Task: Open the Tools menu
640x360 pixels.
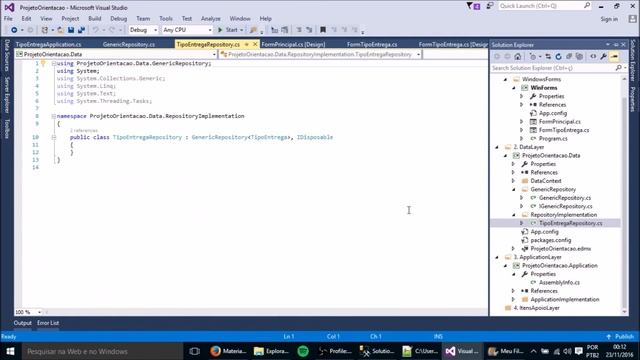Action: coord(166,19)
